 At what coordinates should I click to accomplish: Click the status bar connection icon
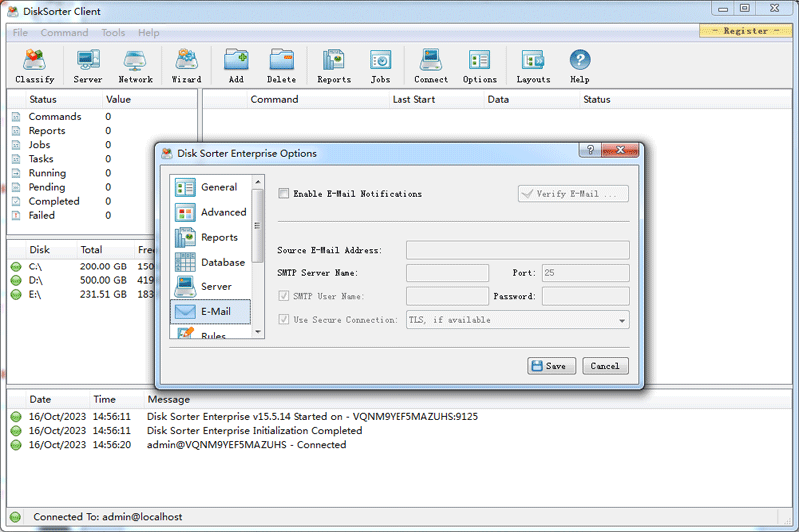tap(15, 517)
